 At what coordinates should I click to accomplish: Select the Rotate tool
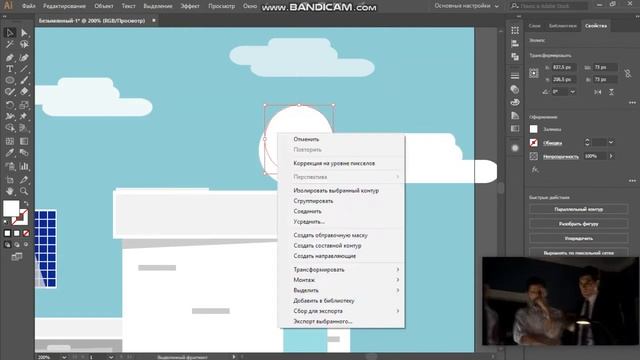click(10, 105)
